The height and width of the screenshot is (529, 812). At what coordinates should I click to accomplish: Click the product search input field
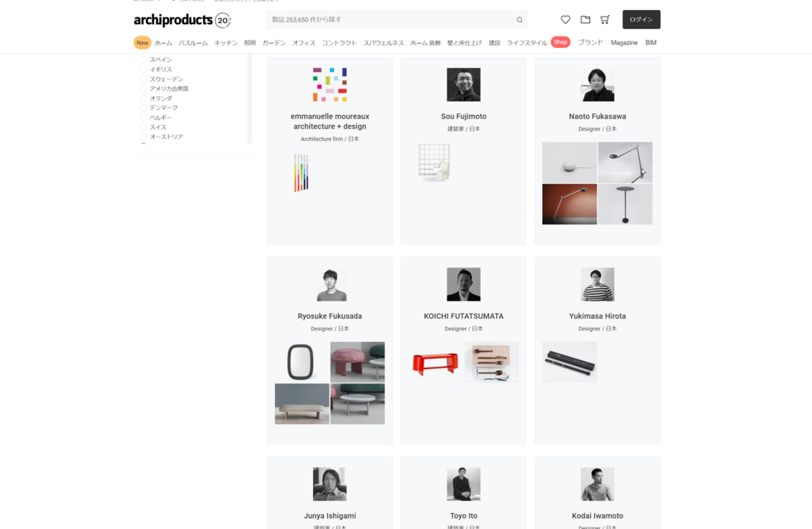click(x=391, y=20)
